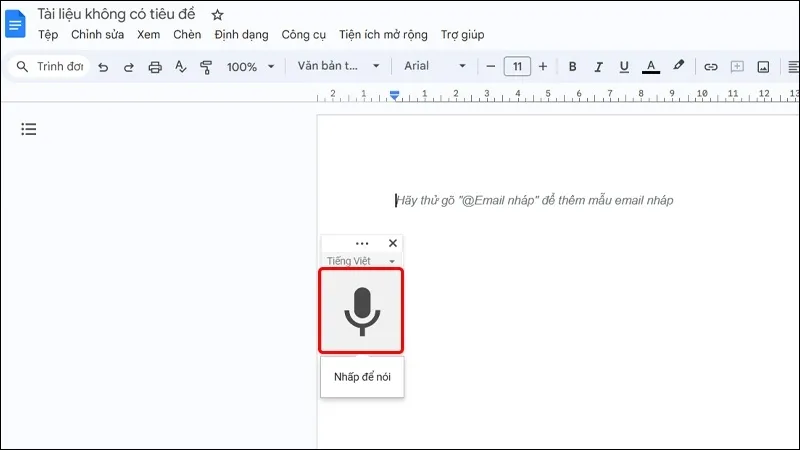Screen dimensions: 800x450
Task: Click the insert link icon
Action: [x=711, y=67]
